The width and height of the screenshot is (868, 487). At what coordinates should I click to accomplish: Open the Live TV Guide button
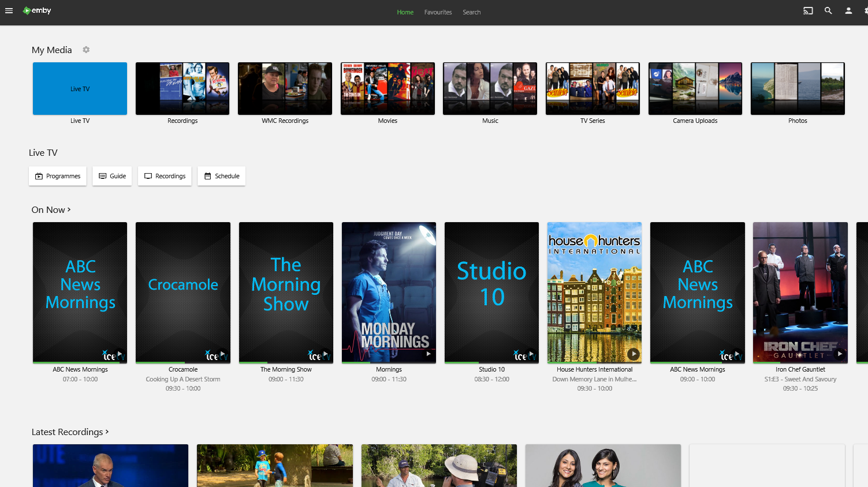click(x=112, y=176)
